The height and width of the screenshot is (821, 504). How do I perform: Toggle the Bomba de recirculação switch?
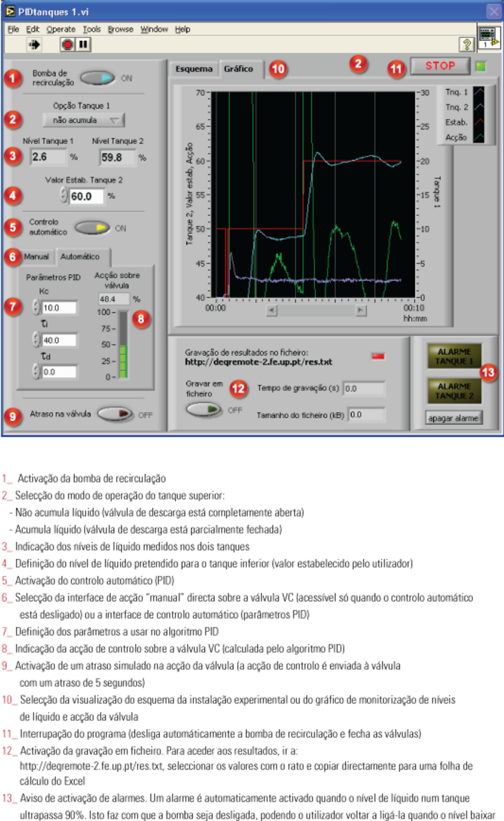click(97, 78)
